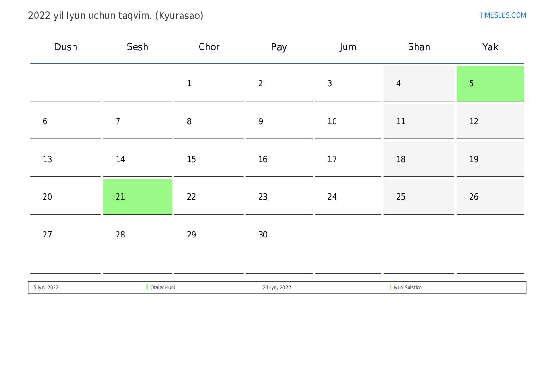Click Sunday day 26

click(490, 197)
